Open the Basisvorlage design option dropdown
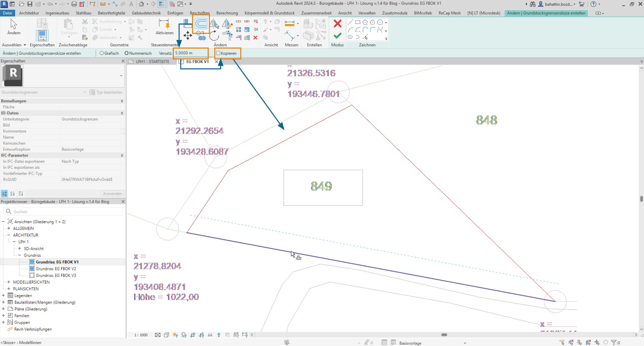The width and height of the screenshot is (644, 346). tap(465, 343)
